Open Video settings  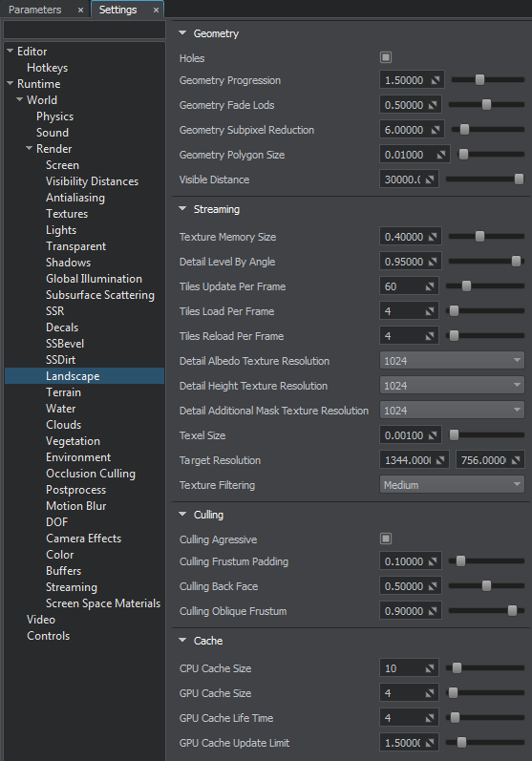41,620
